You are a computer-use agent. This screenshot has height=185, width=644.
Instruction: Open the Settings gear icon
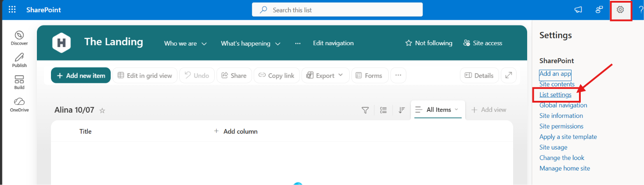(620, 10)
